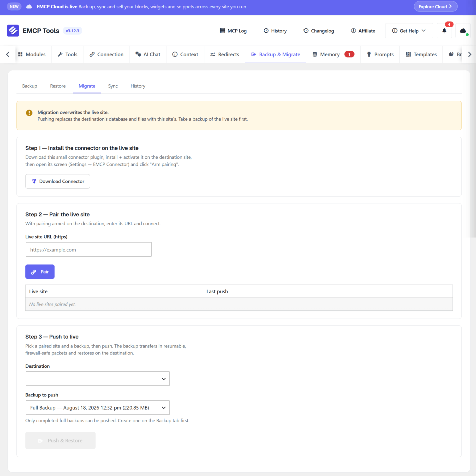Click the cloud icon in the banner
The width and height of the screenshot is (476, 476).
coord(29,7)
